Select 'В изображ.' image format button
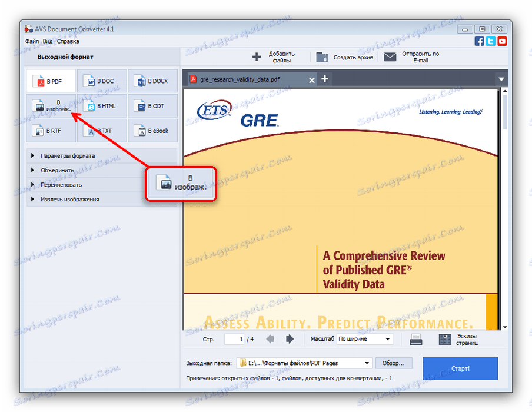 point(51,106)
